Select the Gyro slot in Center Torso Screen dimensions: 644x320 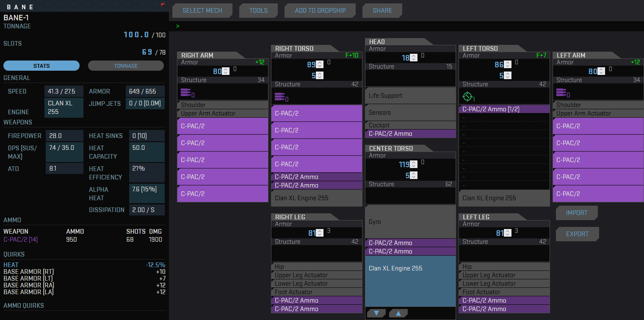[410, 222]
